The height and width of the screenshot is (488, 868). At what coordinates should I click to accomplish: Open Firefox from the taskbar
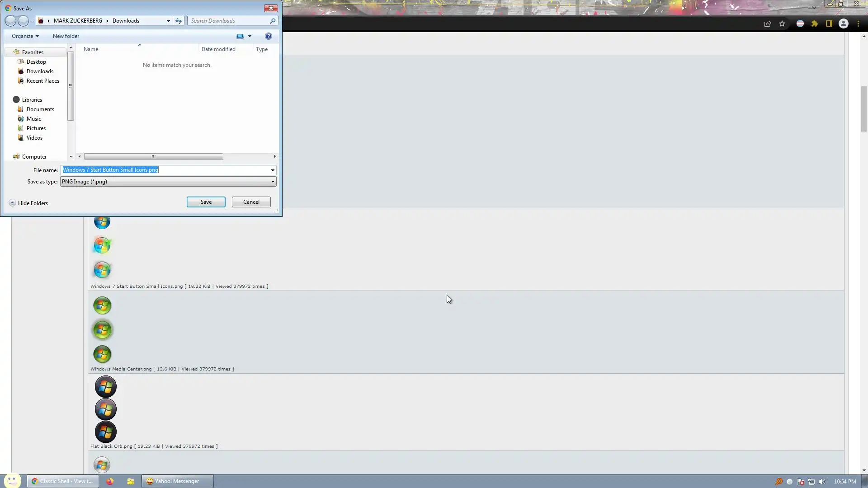click(x=110, y=481)
